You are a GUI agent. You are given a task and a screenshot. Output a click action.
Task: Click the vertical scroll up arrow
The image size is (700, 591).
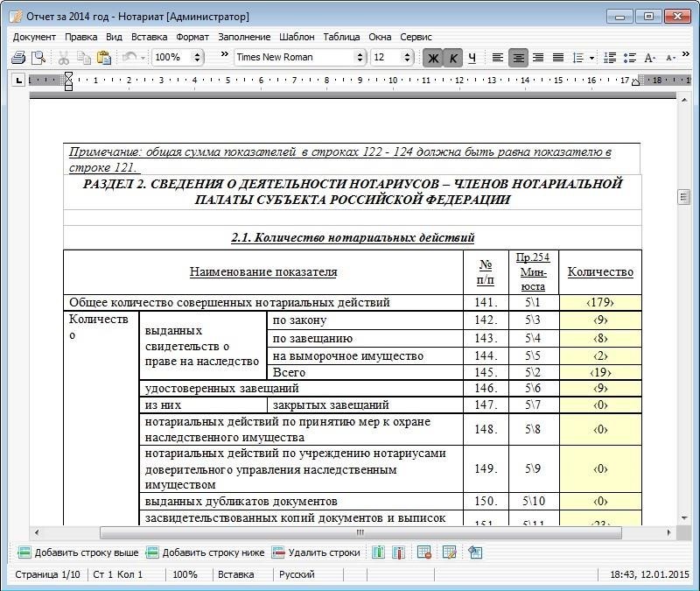click(x=684, y=100)
